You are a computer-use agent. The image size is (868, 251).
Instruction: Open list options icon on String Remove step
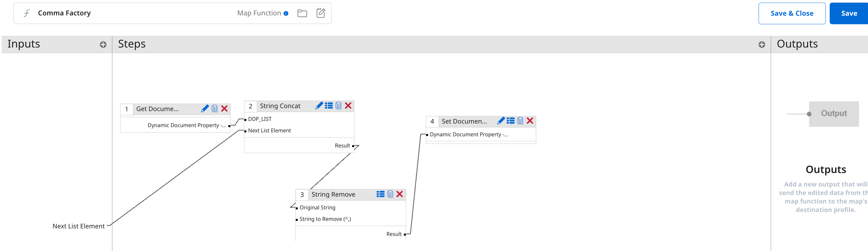(x=380, y=194)
